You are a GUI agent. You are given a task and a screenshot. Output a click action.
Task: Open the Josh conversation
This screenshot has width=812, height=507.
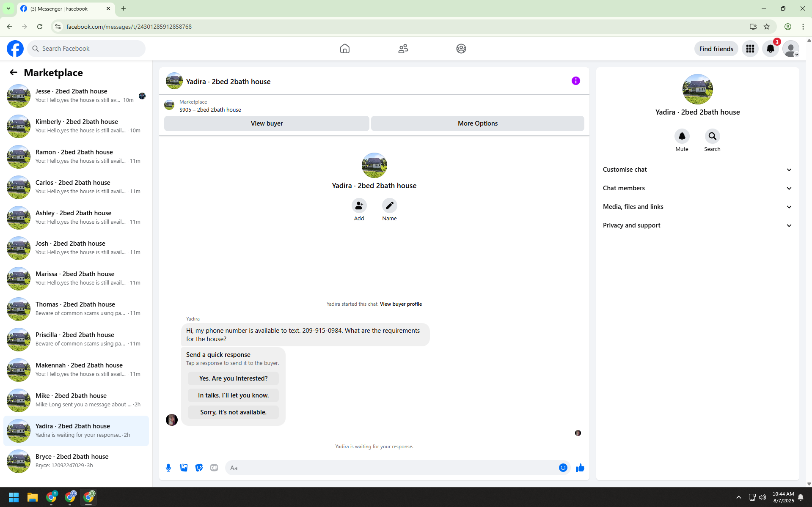[76, 248]
